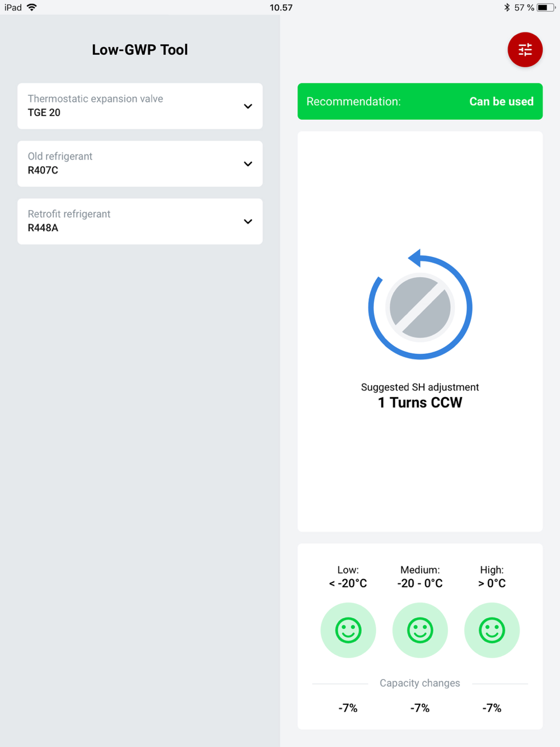
Task: Tap the battery indicator icon
Action: pyautogui.click(x=546, y=7)
